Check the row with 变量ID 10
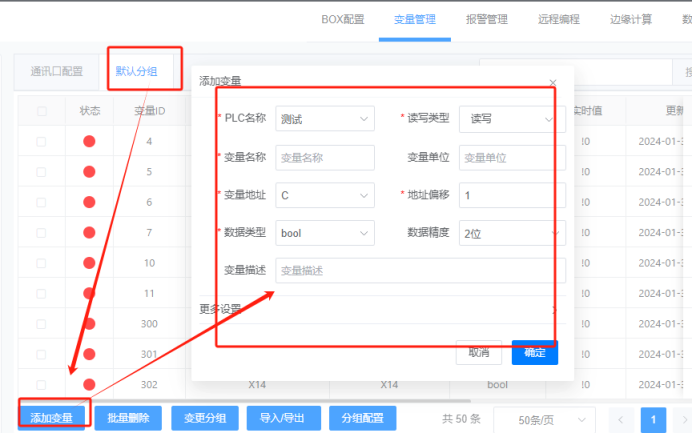Image resolution: width=693 pixels, height=434 pixels. 41,263
